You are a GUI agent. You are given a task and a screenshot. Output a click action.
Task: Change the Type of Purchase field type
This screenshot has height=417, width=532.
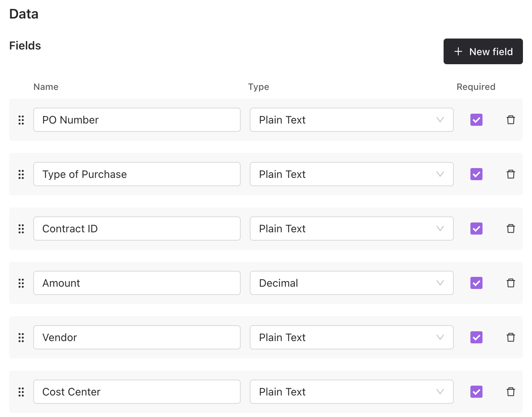pos(351,174)
